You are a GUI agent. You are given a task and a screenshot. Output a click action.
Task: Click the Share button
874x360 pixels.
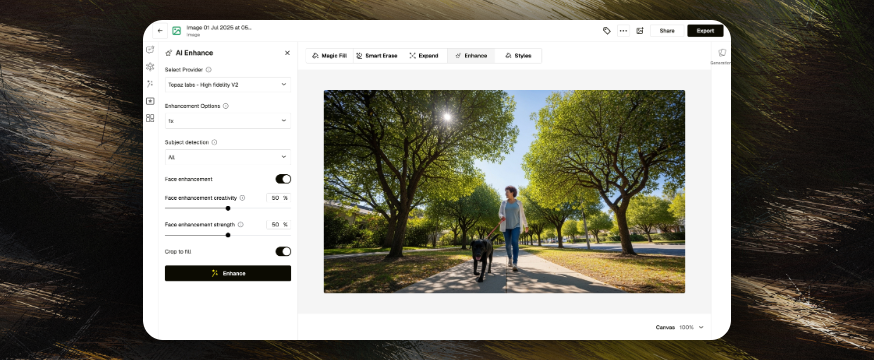[667, 31]
